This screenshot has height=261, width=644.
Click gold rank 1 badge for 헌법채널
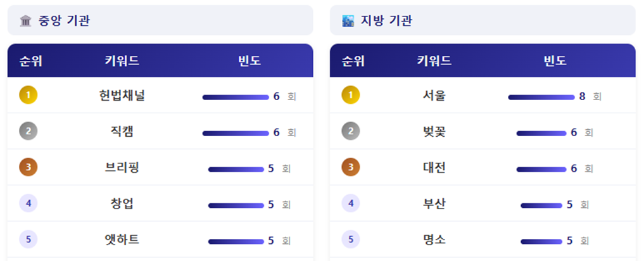pyautogui.click(x=28, y=96)
